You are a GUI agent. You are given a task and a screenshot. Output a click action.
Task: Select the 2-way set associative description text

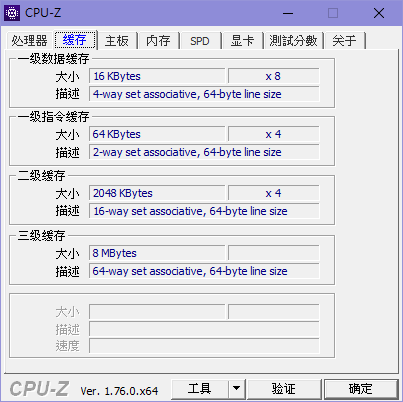coord(187,152)
